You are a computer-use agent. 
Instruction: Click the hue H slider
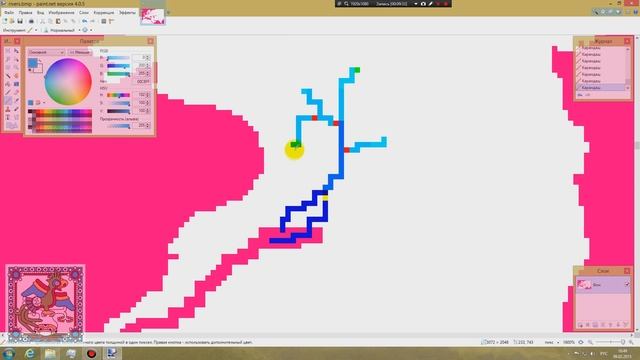click(118, 95)
